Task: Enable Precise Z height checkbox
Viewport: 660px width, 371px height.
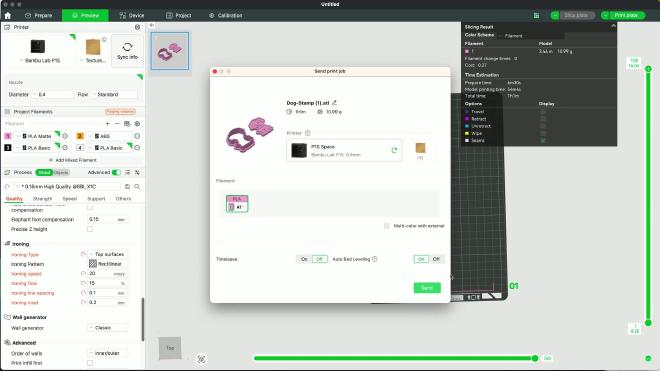Action: pos(90,229)
